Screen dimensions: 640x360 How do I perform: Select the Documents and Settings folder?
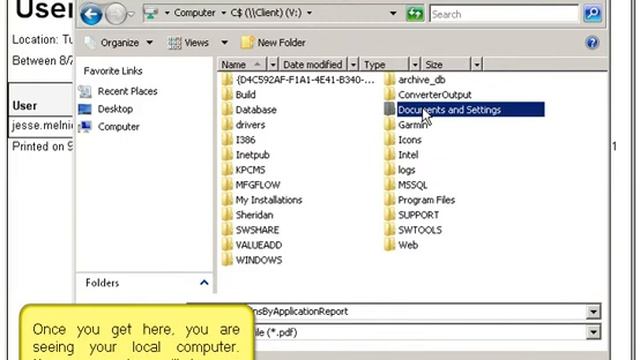tap(471, 110)
